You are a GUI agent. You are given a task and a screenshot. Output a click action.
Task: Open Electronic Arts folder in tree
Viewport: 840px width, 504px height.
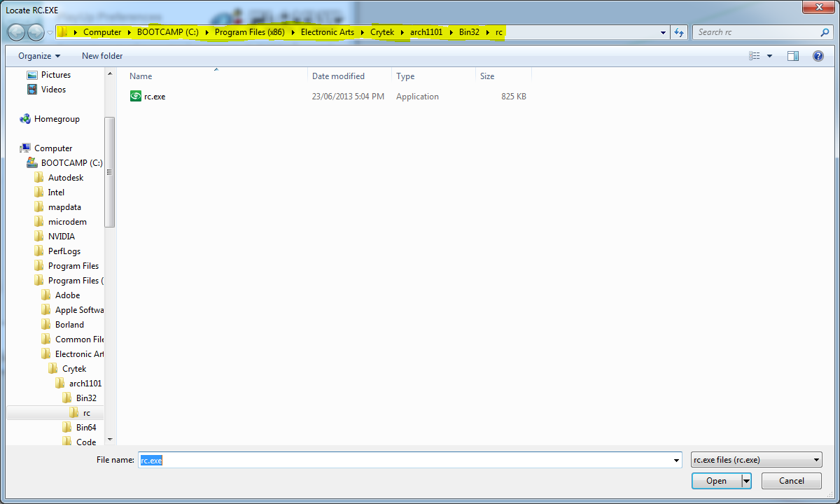[79, 354]
